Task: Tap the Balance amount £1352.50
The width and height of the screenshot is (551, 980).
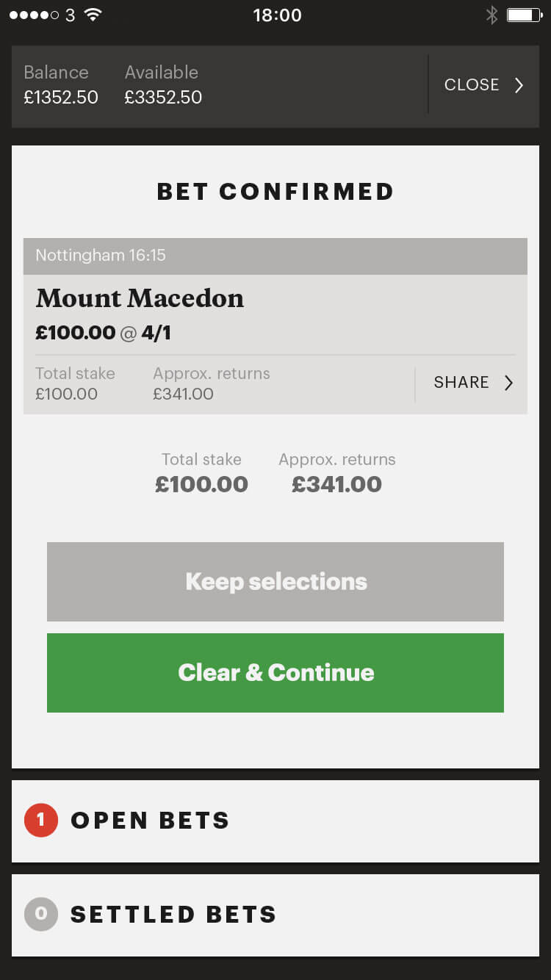Action: tap(61, 97)
